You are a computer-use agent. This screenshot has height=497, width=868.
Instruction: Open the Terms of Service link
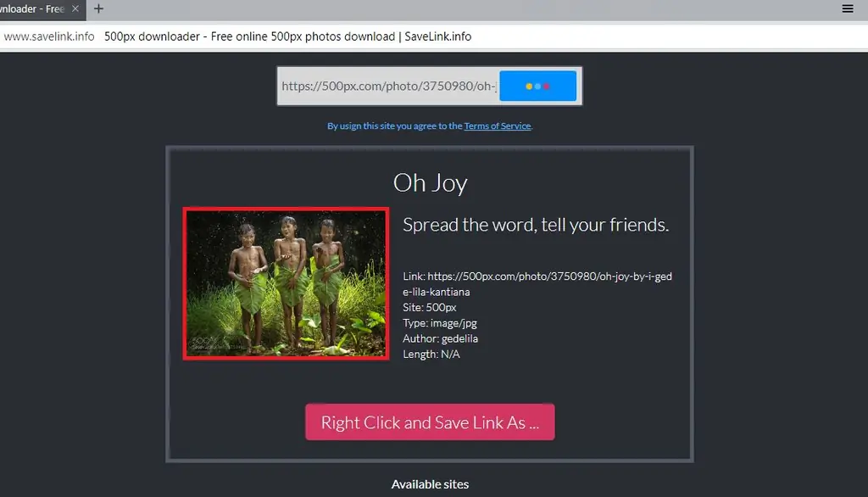pos(497,126)
